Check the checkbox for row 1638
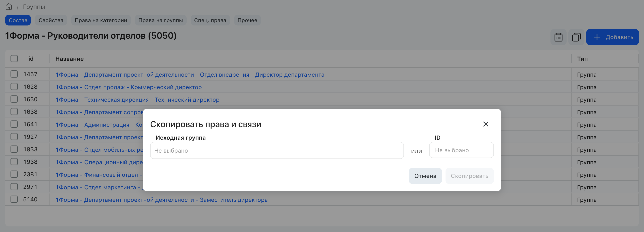The height and width of the screenshot is (232, 644). (14, 112)
